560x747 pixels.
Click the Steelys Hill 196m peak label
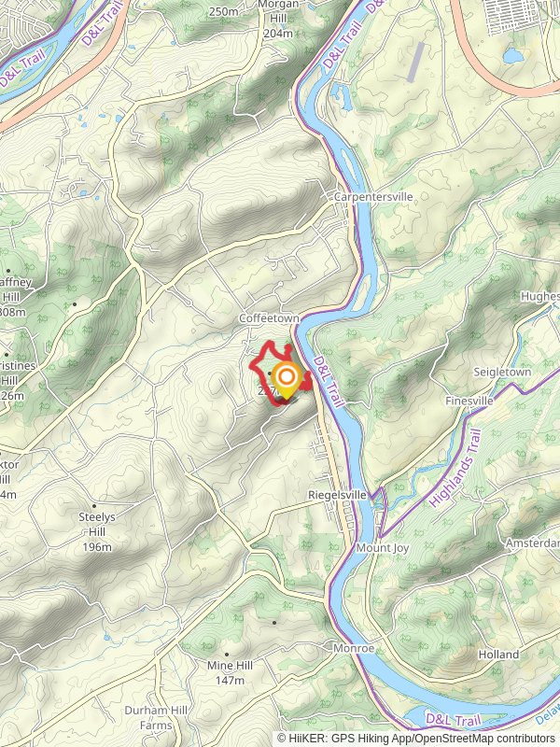tap(97, 531)
